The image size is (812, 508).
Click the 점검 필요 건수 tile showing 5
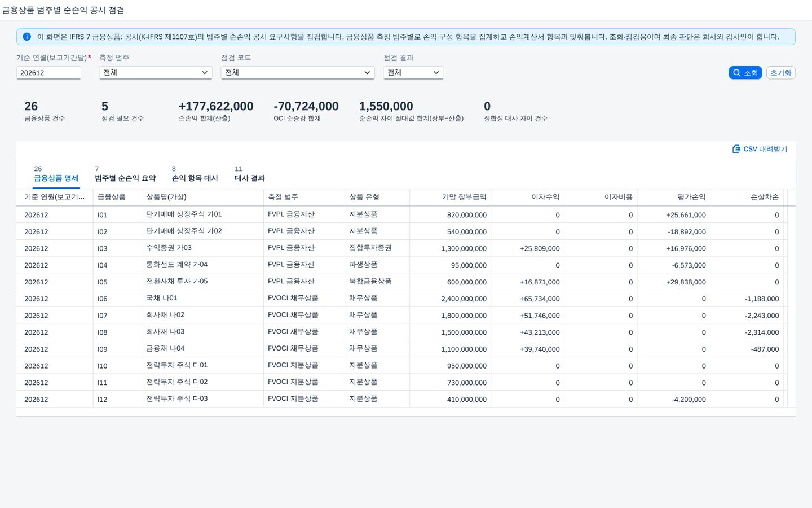tap(122, 111)
